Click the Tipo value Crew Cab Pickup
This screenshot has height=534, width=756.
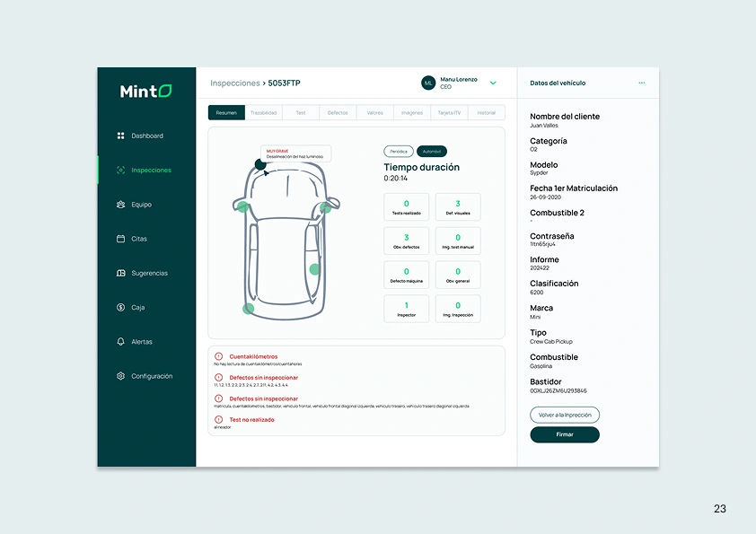pos(551,342)
